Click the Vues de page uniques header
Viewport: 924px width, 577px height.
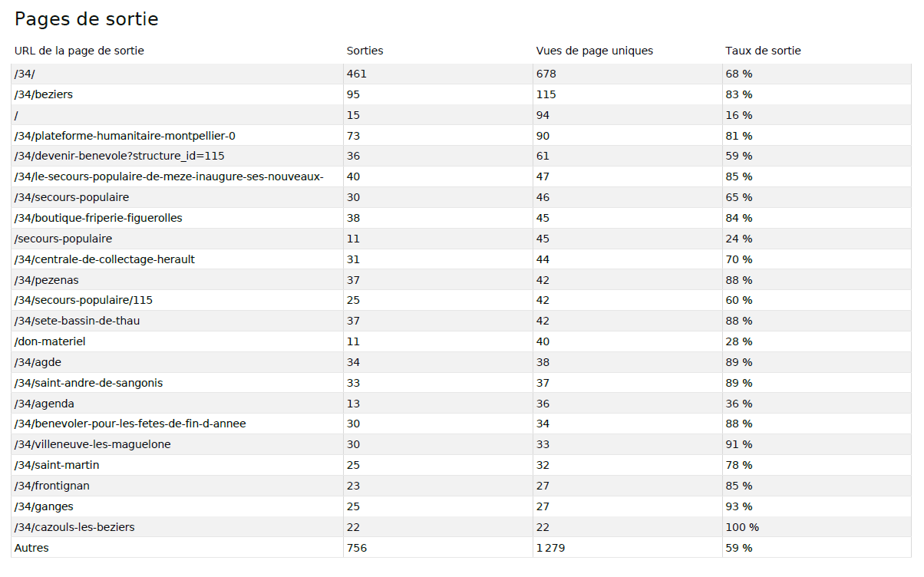[x=594, y=51]
